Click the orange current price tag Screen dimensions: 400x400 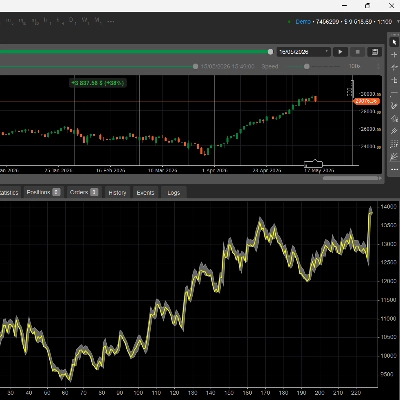coord(367,101)
